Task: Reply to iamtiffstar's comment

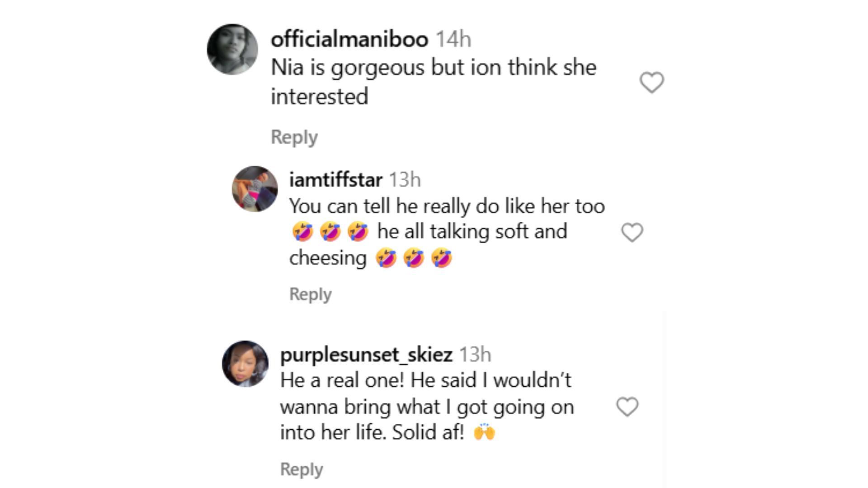Action: 310,294
